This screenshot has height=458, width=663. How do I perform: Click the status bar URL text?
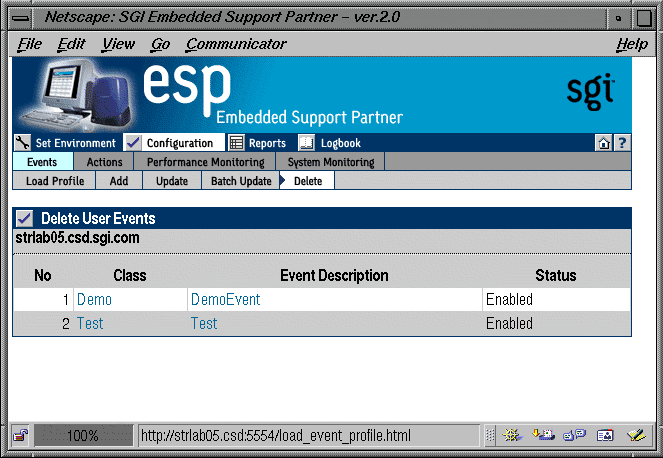pyautogui.click(x=276, y=435)
